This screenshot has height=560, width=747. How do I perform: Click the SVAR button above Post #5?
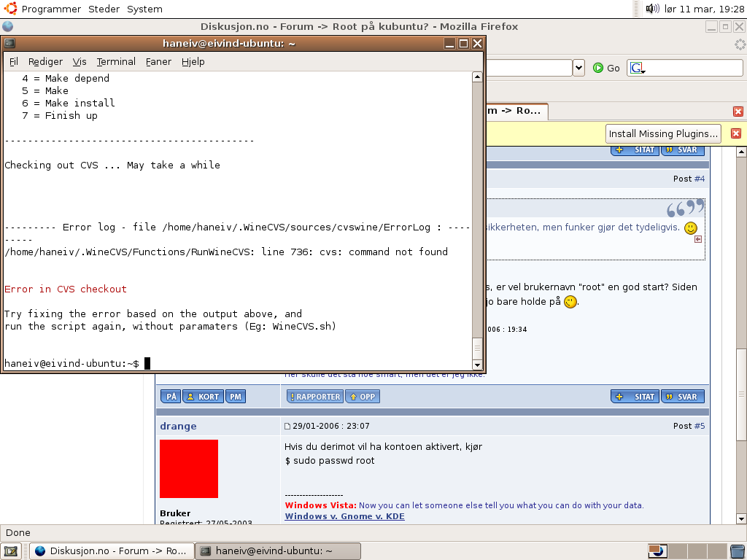pyautogui.click(x=683, y=397)
